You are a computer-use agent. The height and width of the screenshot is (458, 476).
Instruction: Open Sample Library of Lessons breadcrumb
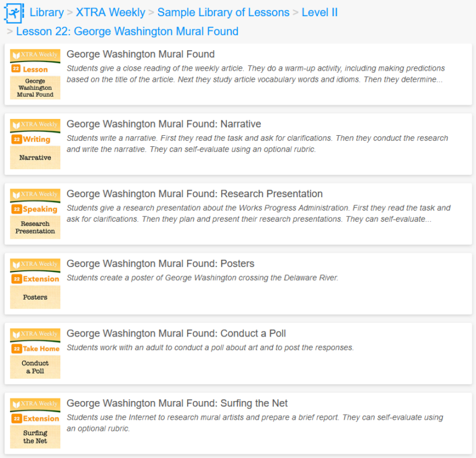pyautogui.click(x=223, y=12)
